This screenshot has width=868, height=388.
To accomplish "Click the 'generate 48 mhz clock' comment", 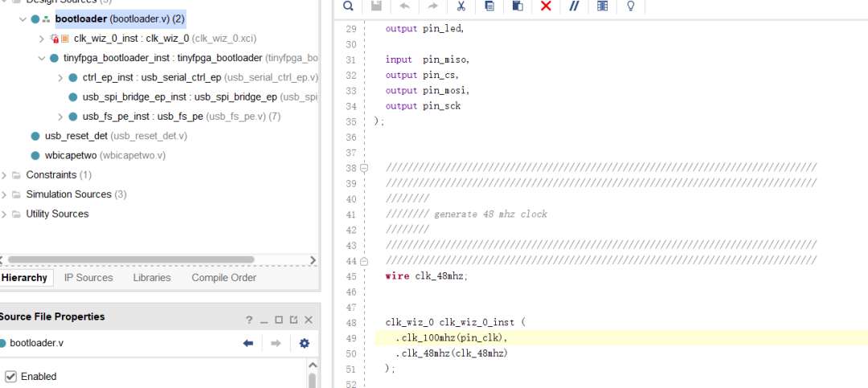I will [x=490, y=214].
